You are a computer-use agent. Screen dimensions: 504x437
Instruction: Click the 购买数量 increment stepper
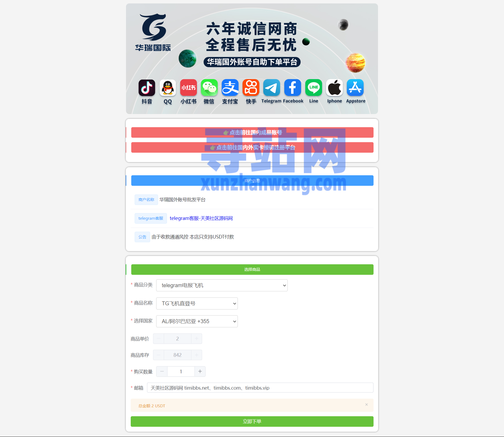[x=200, y=371]
